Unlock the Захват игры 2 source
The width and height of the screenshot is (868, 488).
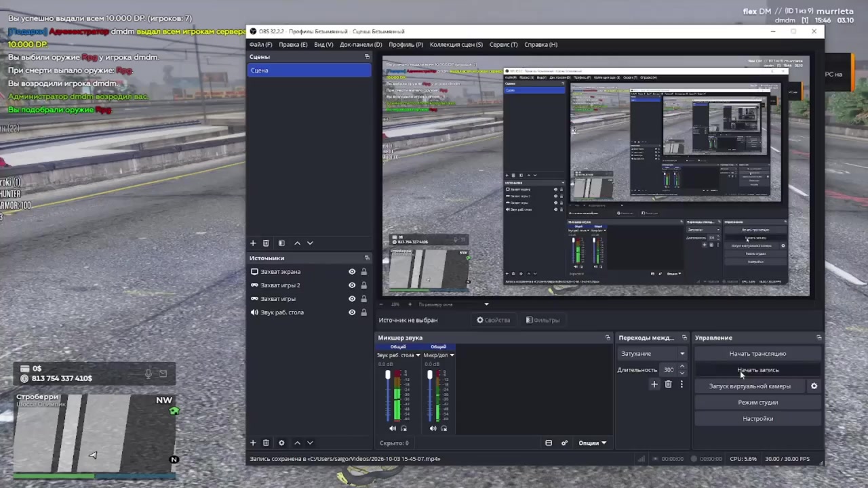[363, 285]
